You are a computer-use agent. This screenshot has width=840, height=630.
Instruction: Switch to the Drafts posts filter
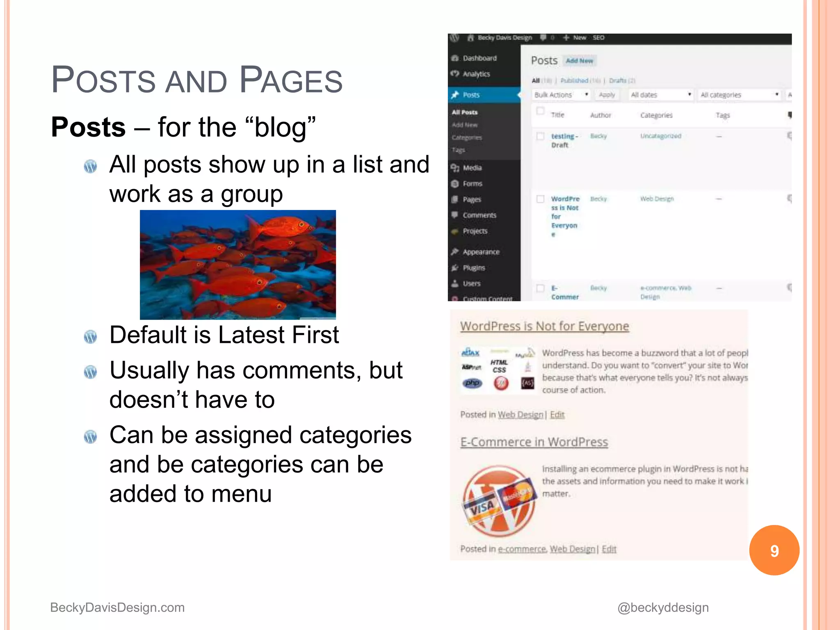(618, 80)
